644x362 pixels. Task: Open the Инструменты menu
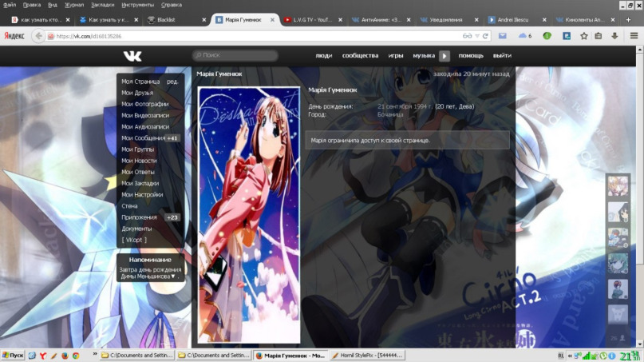137,5
